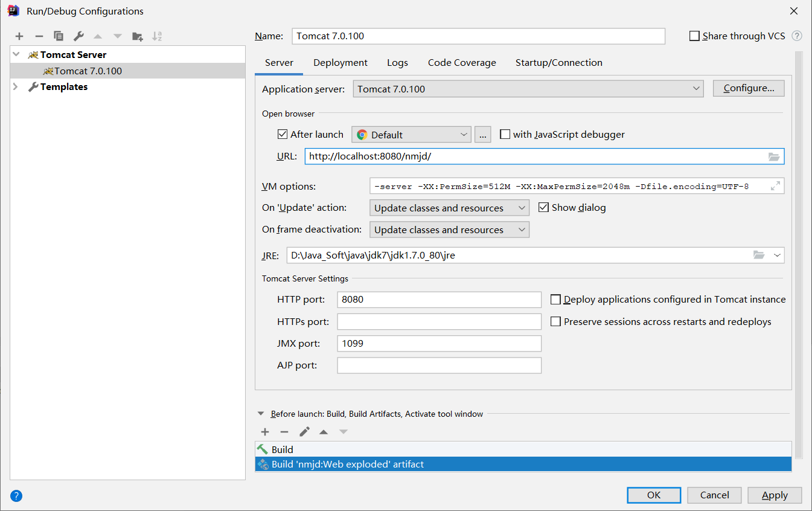Move before launch task down
This screenshot has width=812, height=511.
[344, 432]
